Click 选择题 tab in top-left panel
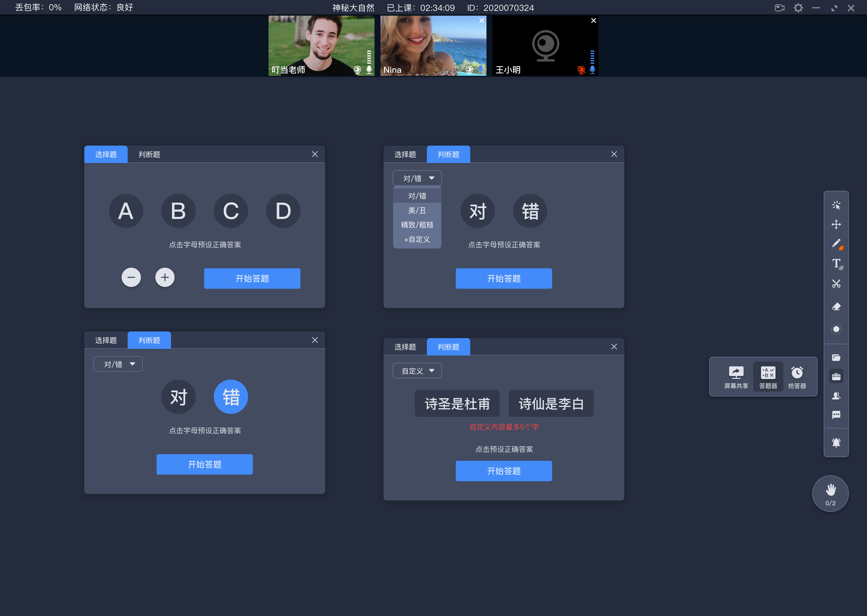The height and width of the screenshot is (616, 867). [x=105, y=154]
